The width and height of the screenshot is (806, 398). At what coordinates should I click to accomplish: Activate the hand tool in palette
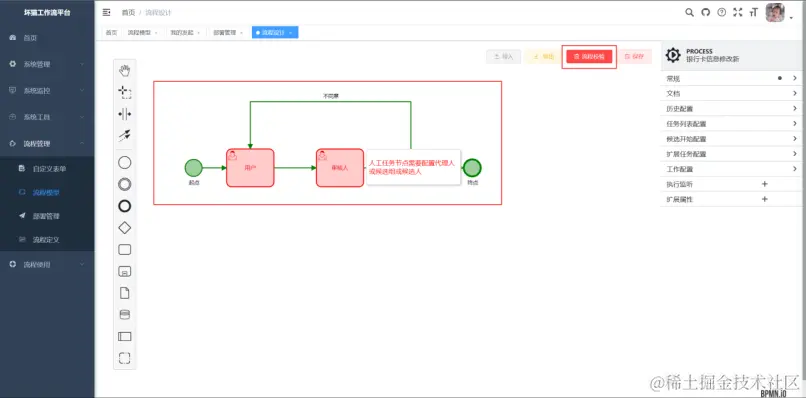(124, 70)
